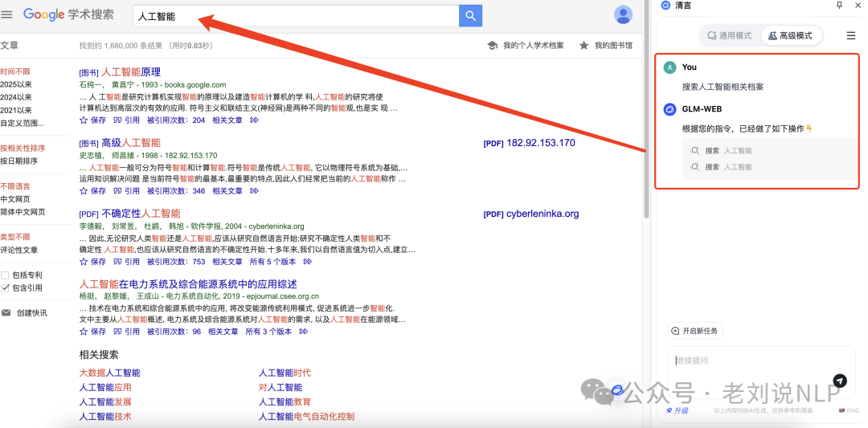The height and width of the screenshot is (428, 868).
Task: Open 相关文章 under 人工智能原理
Action: [x=227, y=120]
